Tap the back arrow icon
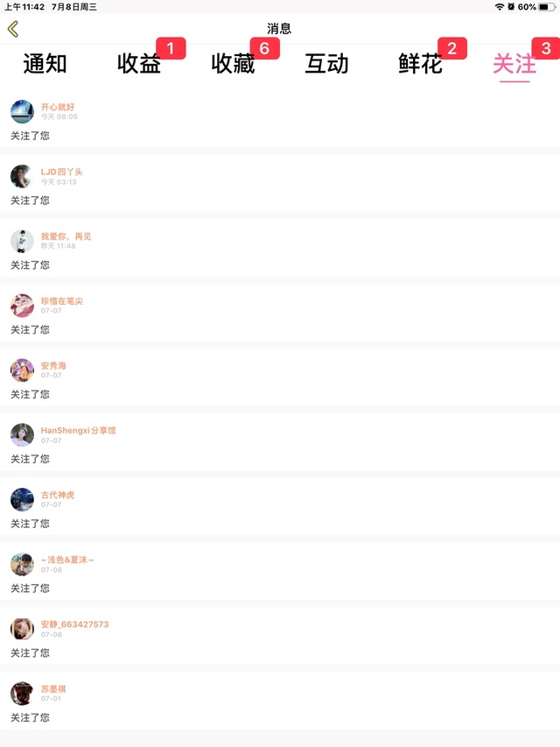This screenshot has width=560, height=747. pos(13,29)
